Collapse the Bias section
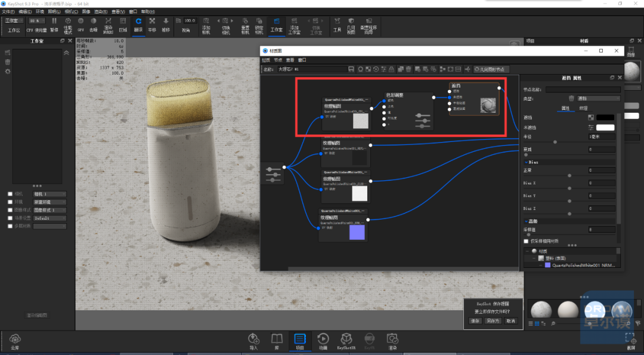Image resolution: width=644 pixels, height=355 pixels. click(526, 162)
